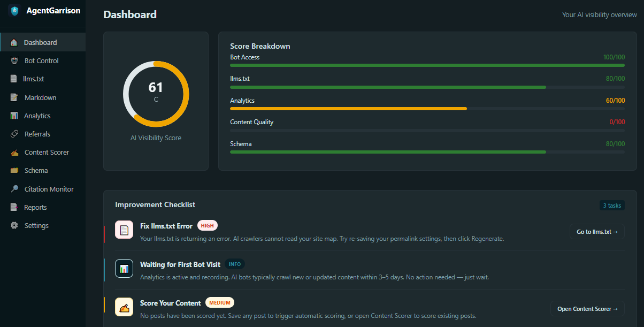Click the Open Content Scorer button

[587, 309]
